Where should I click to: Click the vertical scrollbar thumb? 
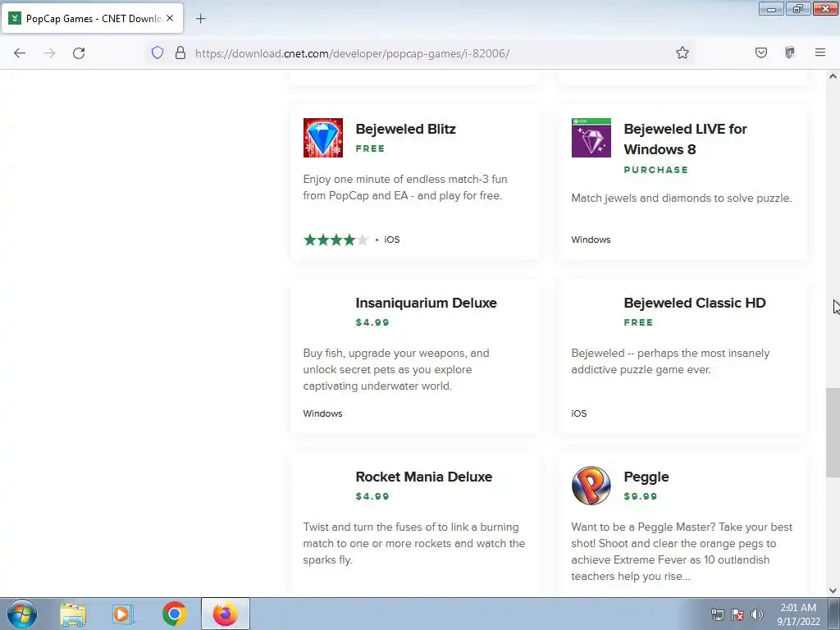point(833,432)
